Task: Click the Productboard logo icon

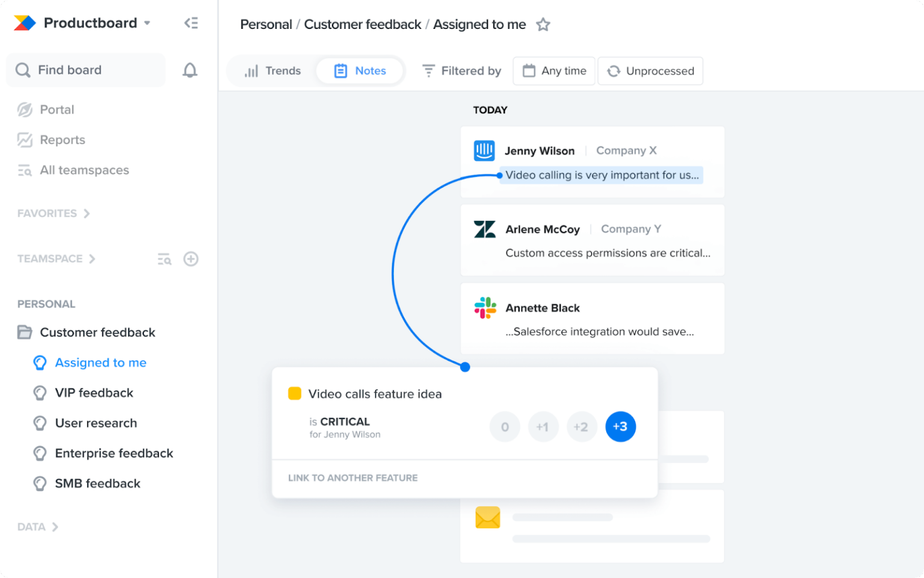Action: click(23, 22)
